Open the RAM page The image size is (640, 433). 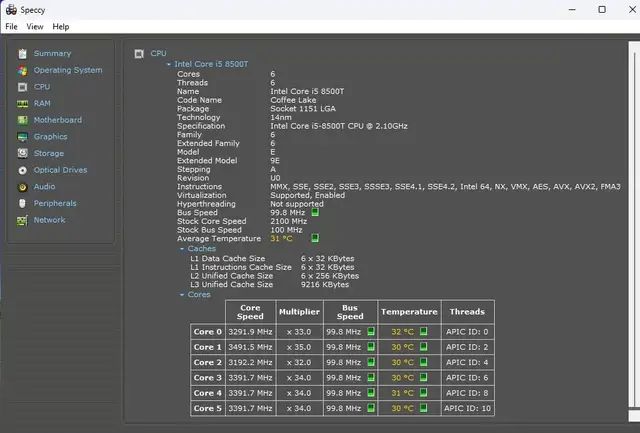[x=42, y=103]
